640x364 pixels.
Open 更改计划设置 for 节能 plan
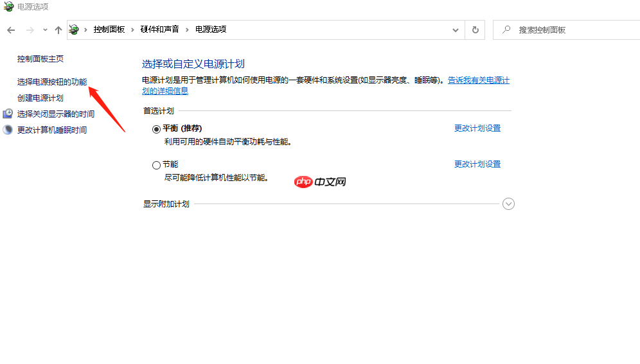click(477, 164)
